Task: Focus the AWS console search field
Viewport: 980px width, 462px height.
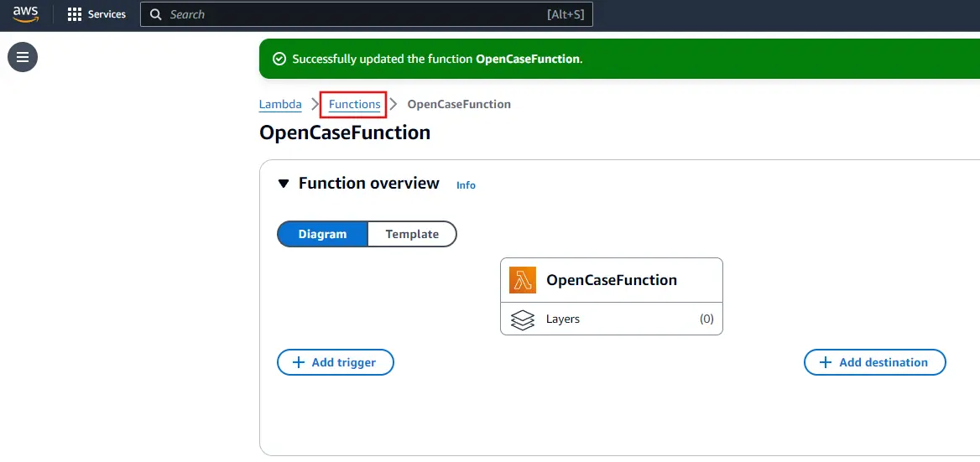Action: [x=367, y=14]
